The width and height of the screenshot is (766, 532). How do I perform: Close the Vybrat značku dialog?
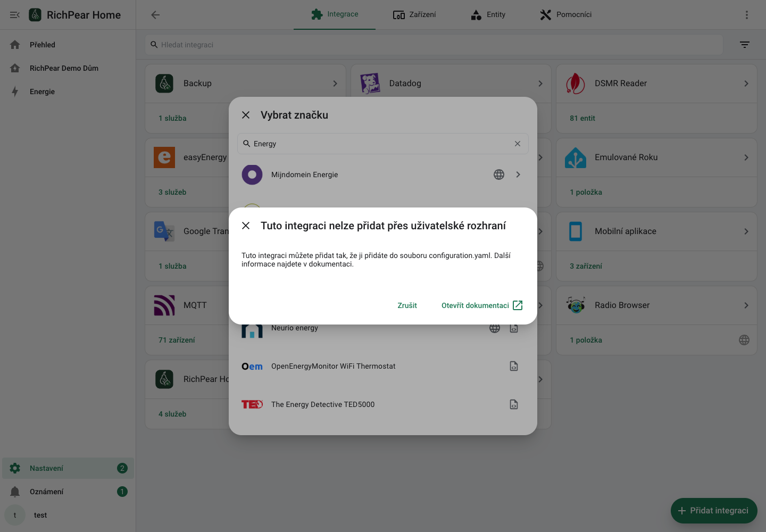point(246,115)
